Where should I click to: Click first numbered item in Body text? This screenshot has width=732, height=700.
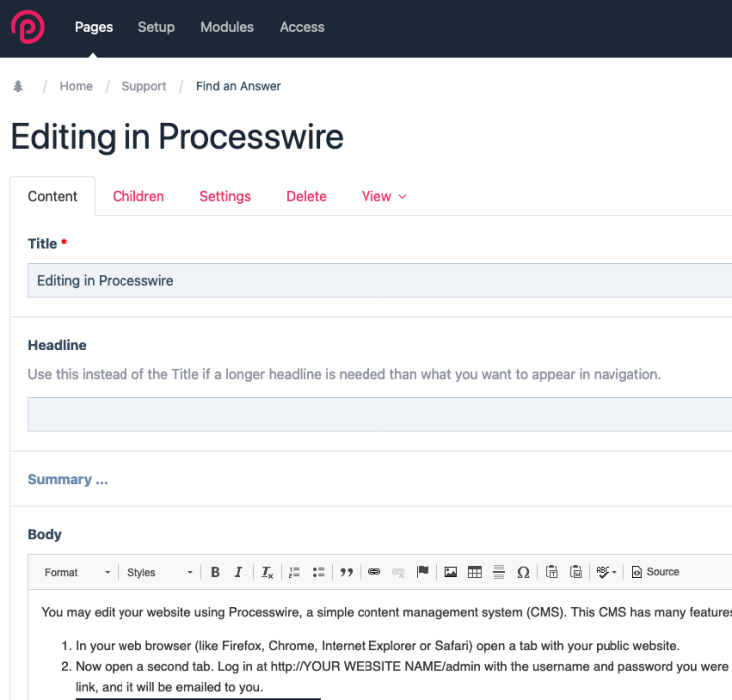pos(377,646)
